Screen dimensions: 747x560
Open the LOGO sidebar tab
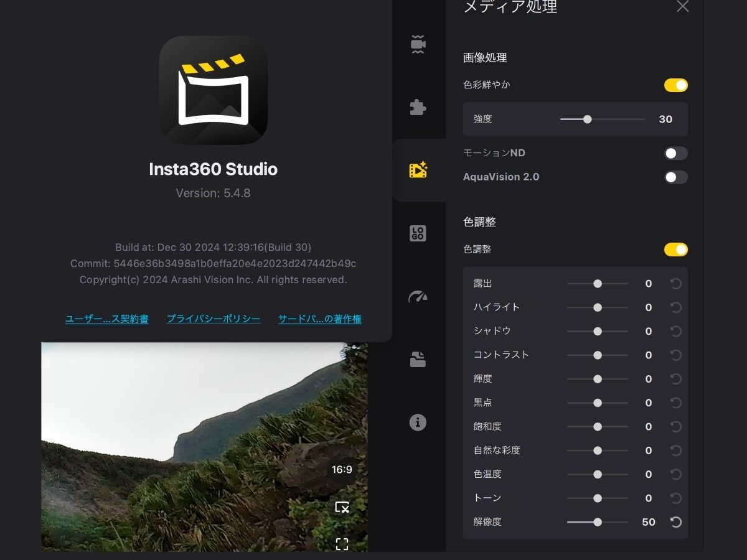click(418, 233)
